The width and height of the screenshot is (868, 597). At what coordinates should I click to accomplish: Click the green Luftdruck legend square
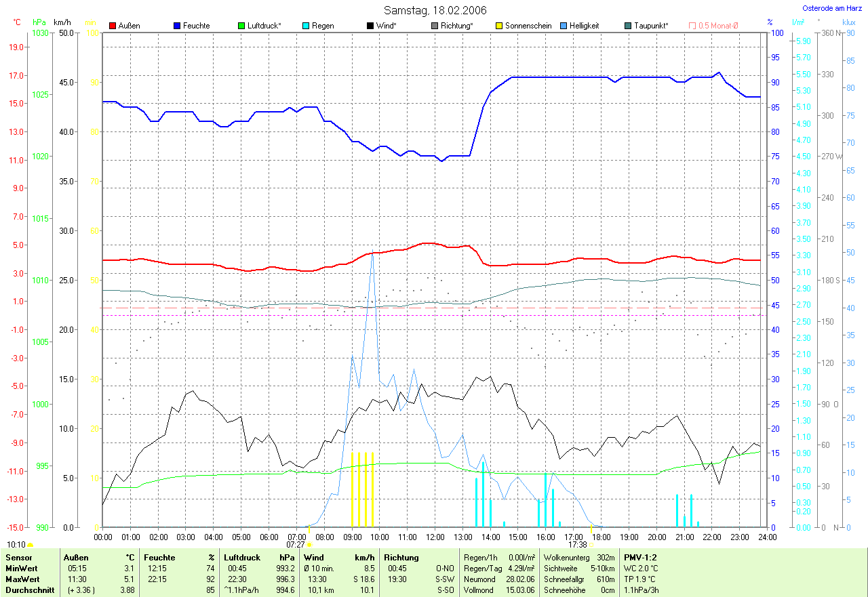241,26
